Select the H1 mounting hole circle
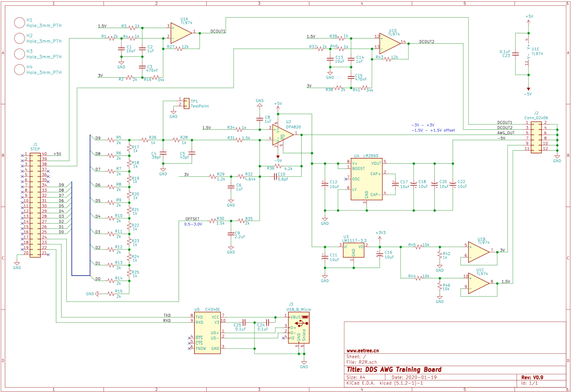This screenshot has height=392, width=572. (x=19, y=23)
